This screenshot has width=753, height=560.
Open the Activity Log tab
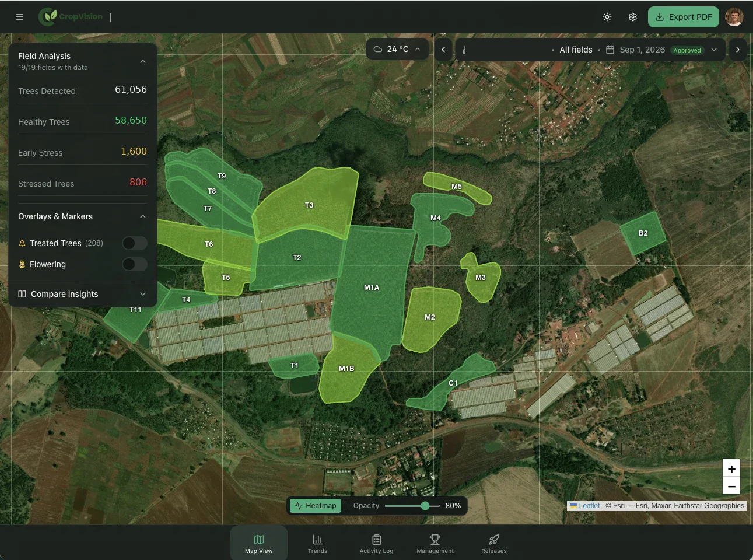point(377,543)
